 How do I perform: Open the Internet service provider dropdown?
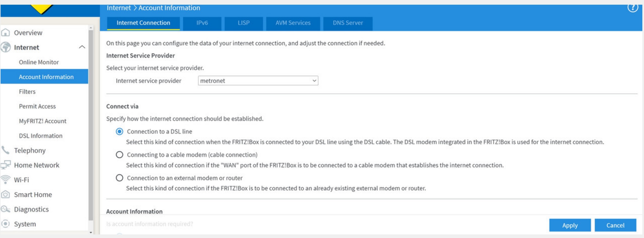click(x=258, y=81)
